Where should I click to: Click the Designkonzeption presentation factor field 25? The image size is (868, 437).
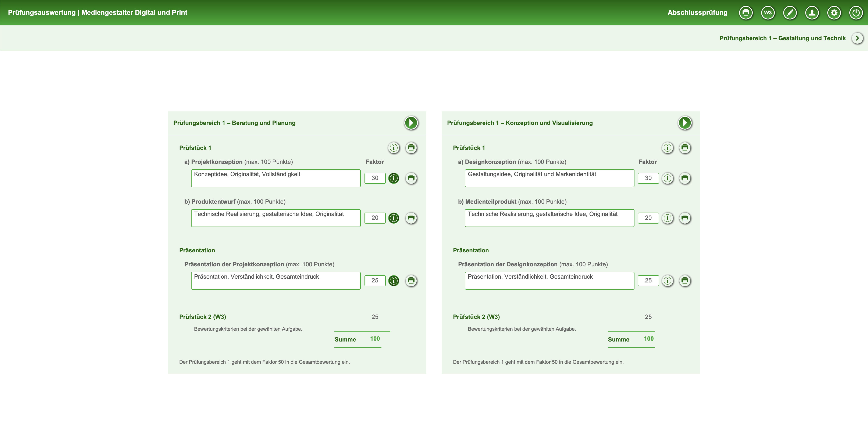coord(648,281)
